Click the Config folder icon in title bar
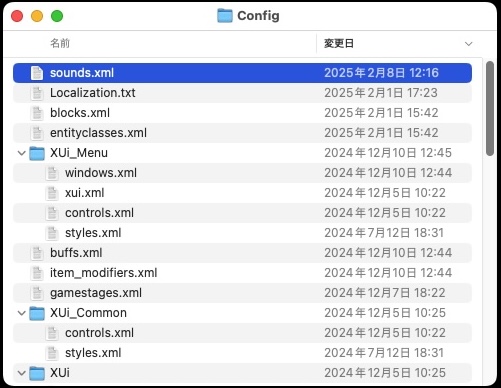The height and width of the screenshot is (388, 501). tap(225, 16)
